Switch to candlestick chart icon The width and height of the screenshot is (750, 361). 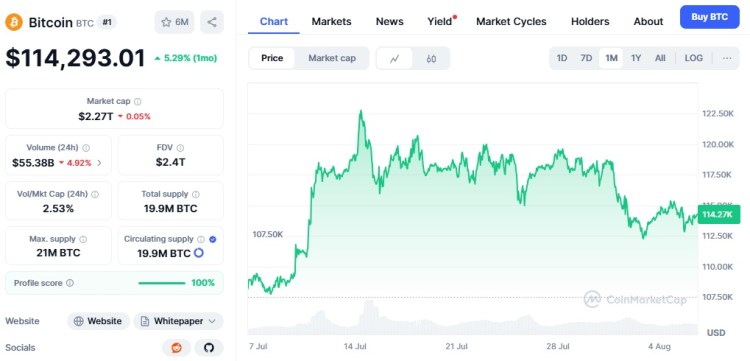pyautogui.click(x=431, y=58)
